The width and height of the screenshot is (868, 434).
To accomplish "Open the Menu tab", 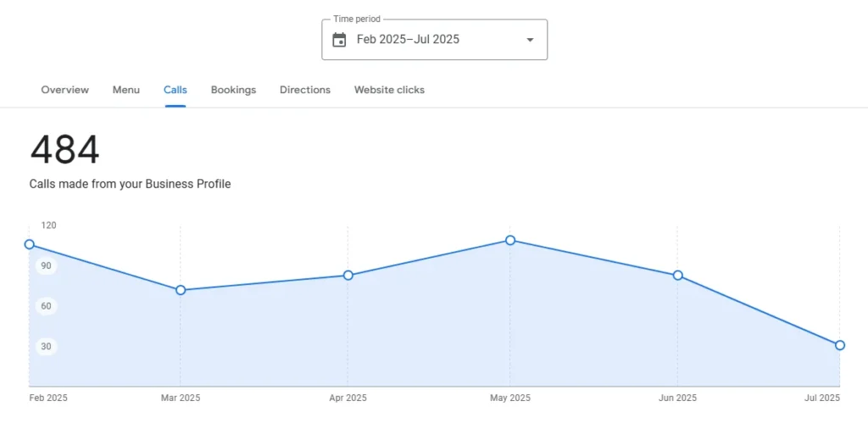I will (x=126, y=90).
